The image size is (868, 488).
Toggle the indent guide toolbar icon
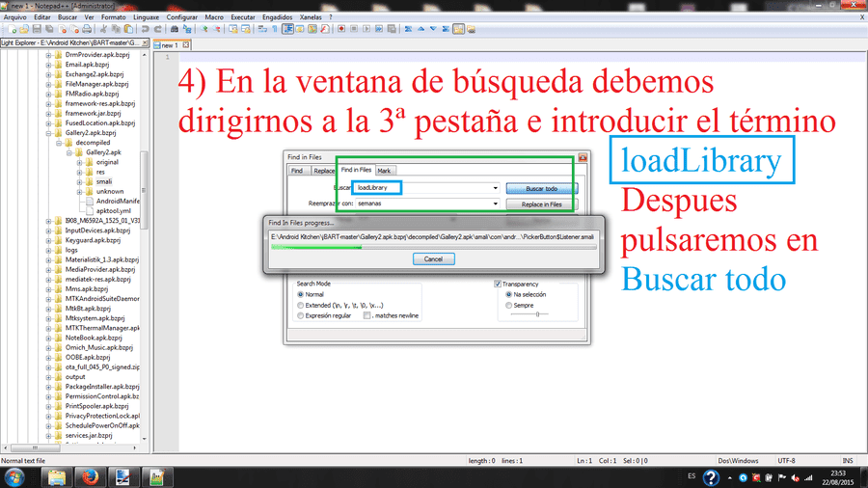287,29
